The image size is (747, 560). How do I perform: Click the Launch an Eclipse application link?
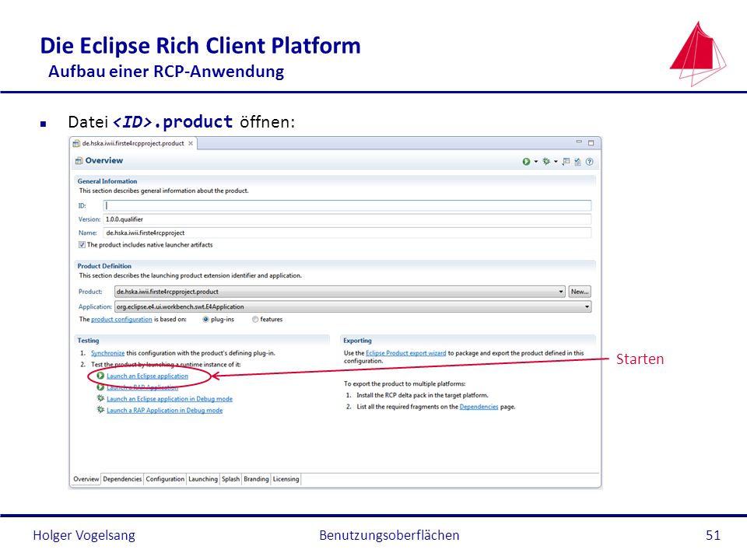pyautogui.click(x=147, y=376)
